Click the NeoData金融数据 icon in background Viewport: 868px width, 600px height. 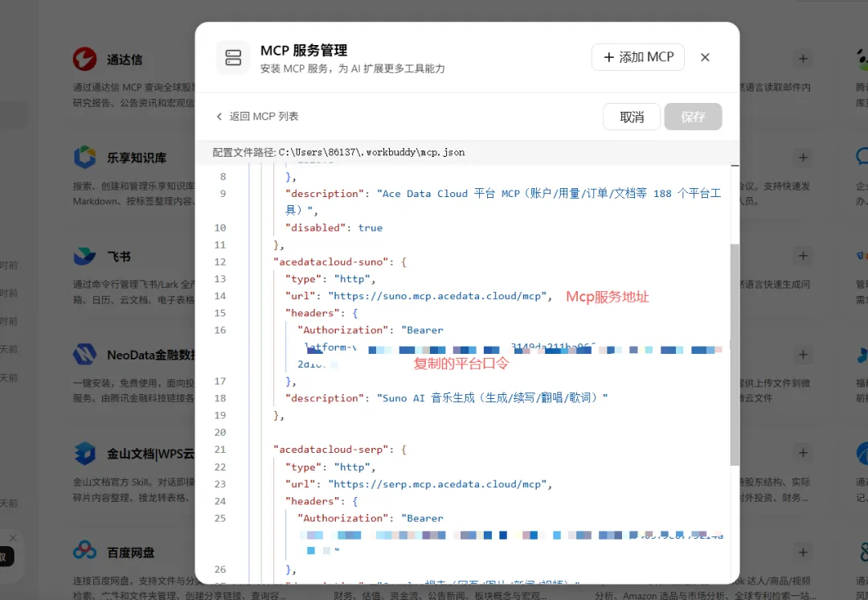(84, 355)
